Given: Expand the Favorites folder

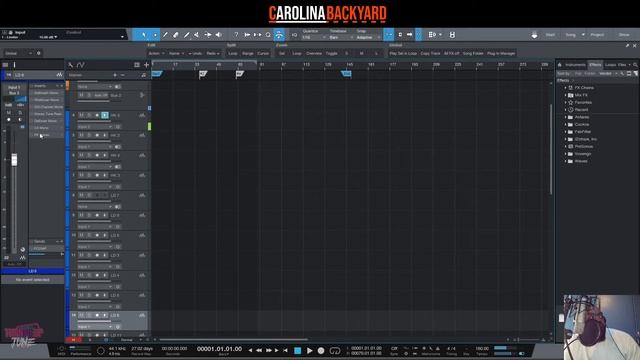Looking at the screenshot, I should pyautogui.click(x=565, y=102).
